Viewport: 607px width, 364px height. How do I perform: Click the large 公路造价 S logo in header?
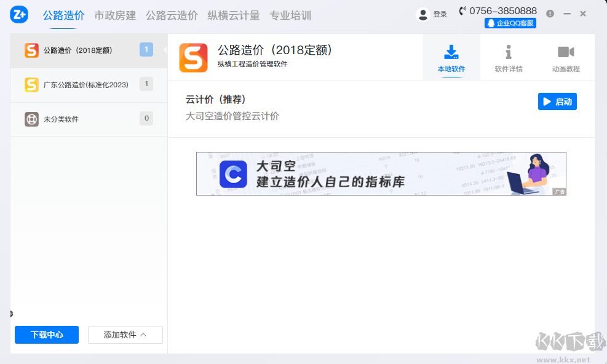coord(194,58)
